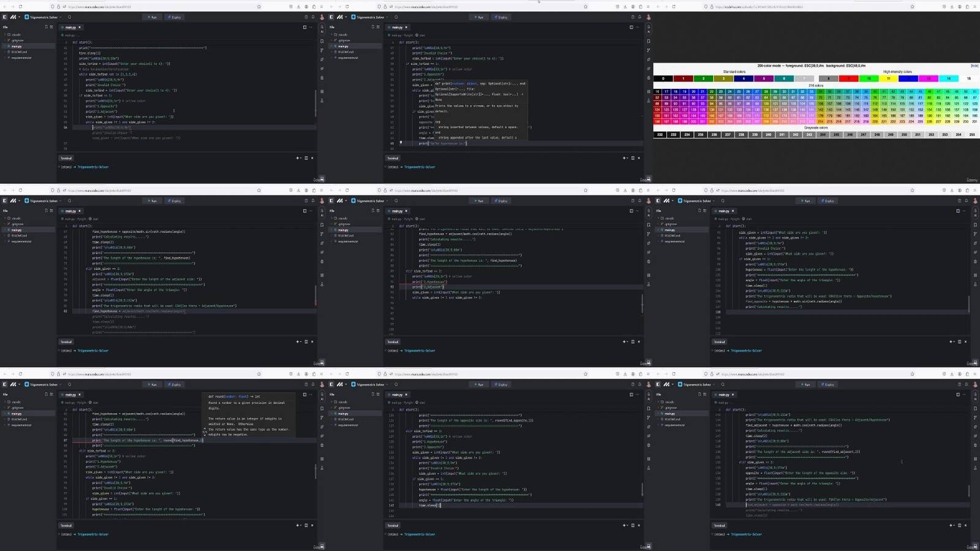The width and height of the screenshot is (980, 551).
Task: Open editor more options in first IDE frame
Action: pos(311,27)
